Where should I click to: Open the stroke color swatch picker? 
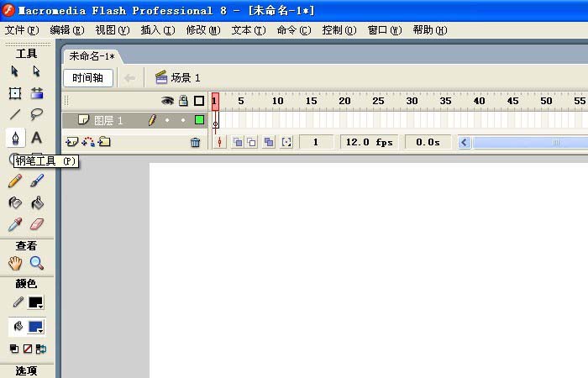[x=36, y=302]
